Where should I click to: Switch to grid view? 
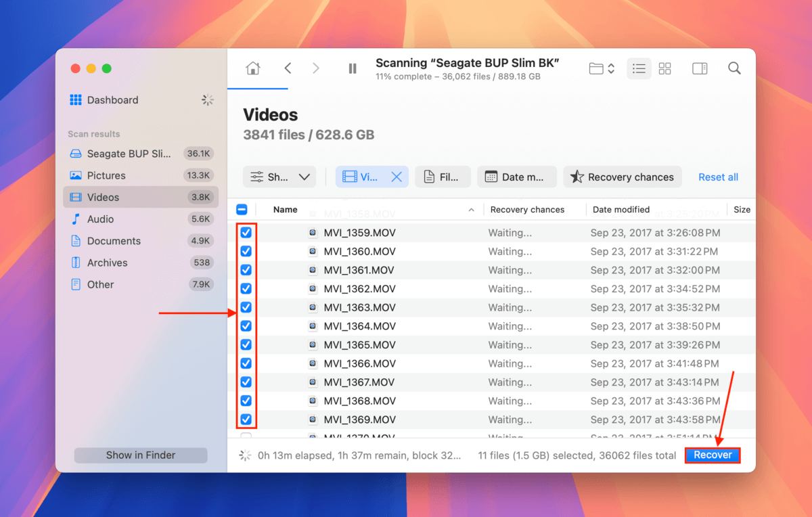tap(665, 68)
